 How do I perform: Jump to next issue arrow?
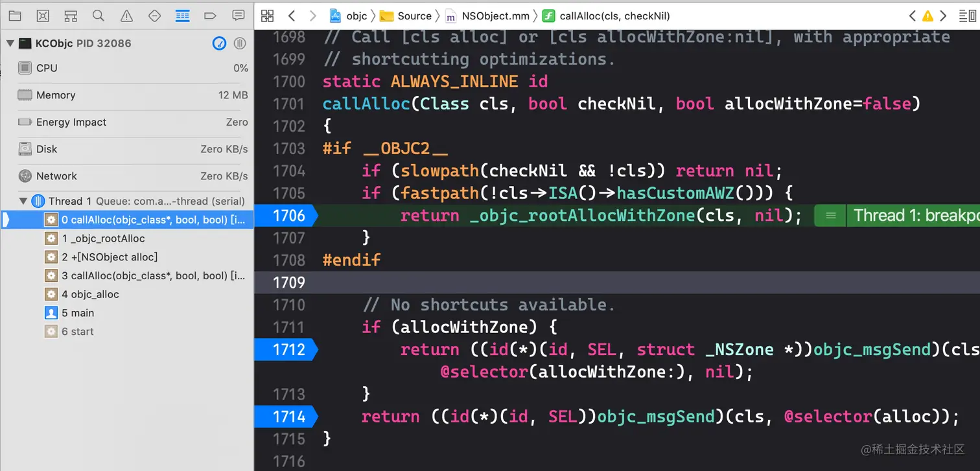(944, 16)
